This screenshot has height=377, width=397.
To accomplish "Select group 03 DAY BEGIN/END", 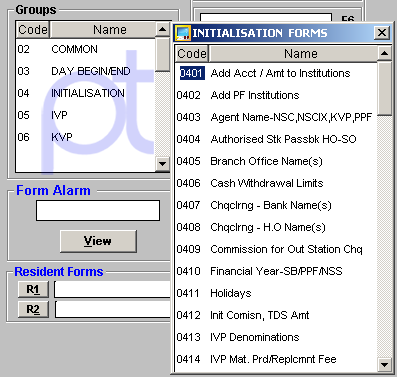I will pos(86,71).
